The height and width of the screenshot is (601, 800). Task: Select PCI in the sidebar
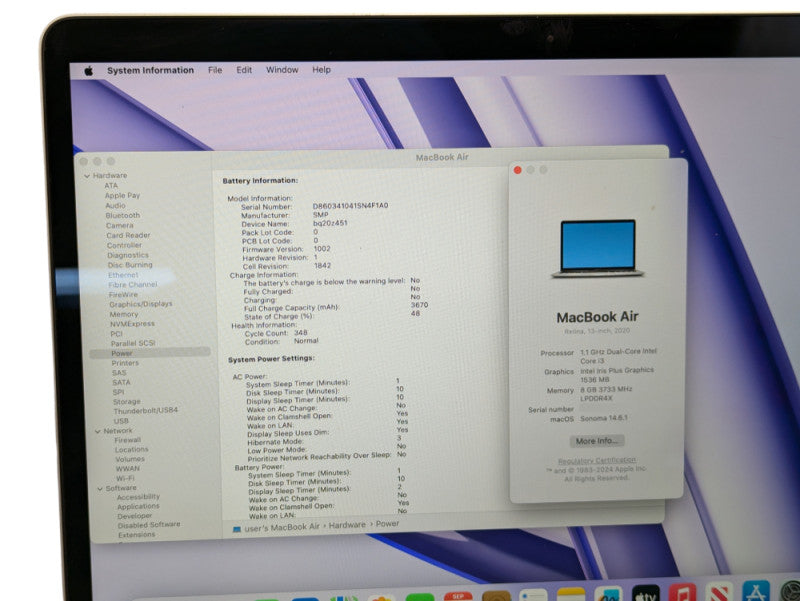pyautogui.click(x=116, y=334)
